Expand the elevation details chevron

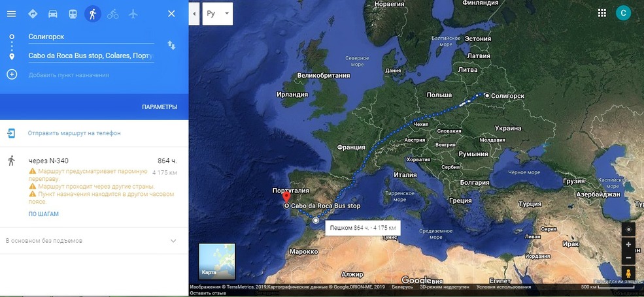173,241
